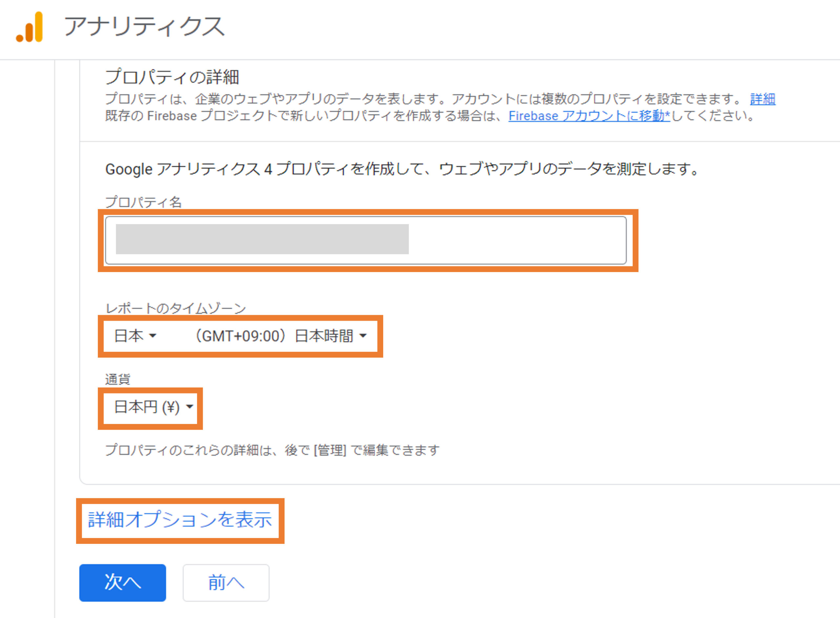Click the caret arrow next to 日本円 (¥)
840x618 pixels.
(190, 407)
